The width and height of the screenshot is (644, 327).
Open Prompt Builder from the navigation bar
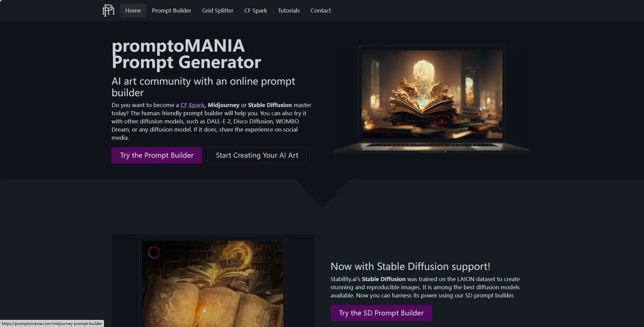171,11
